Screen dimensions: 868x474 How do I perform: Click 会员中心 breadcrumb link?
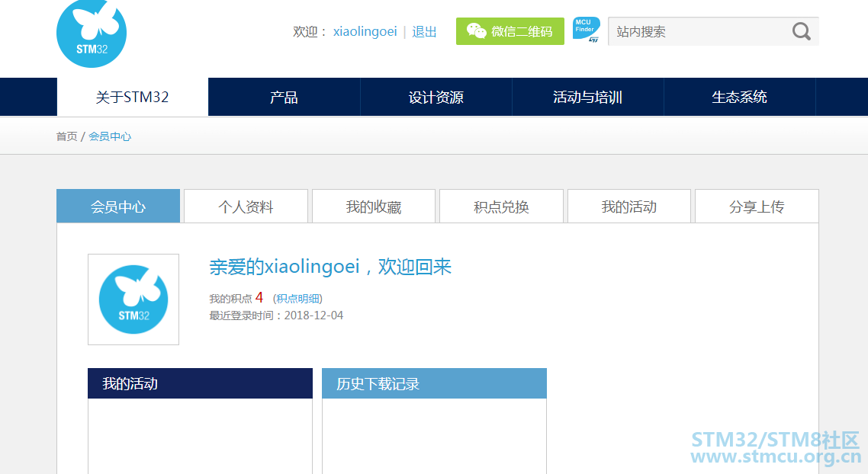click(x=110, y=136)
